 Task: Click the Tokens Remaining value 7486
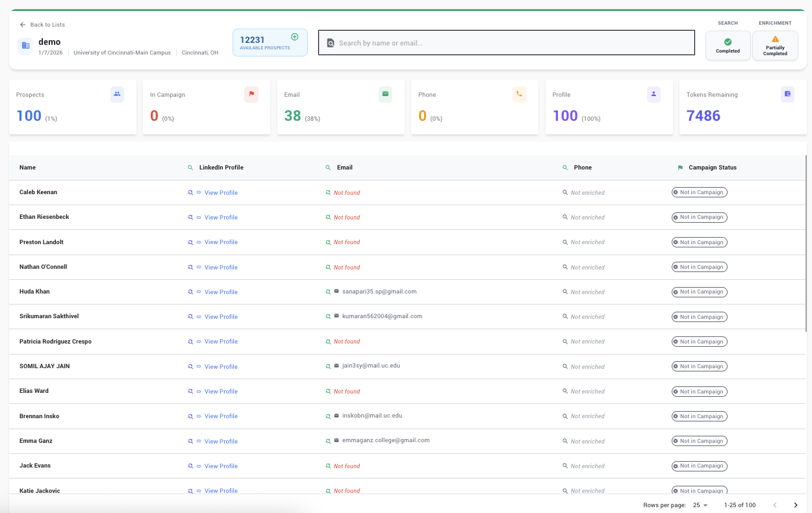click(704, 116)
